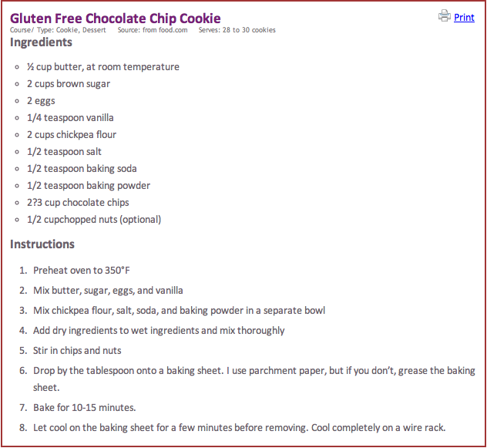Image resolution: width=487 pixels, height=448 pixels.
Task: Click the 1/4 teaspoon vanilla ingredient
Action: tap(70, 118)
